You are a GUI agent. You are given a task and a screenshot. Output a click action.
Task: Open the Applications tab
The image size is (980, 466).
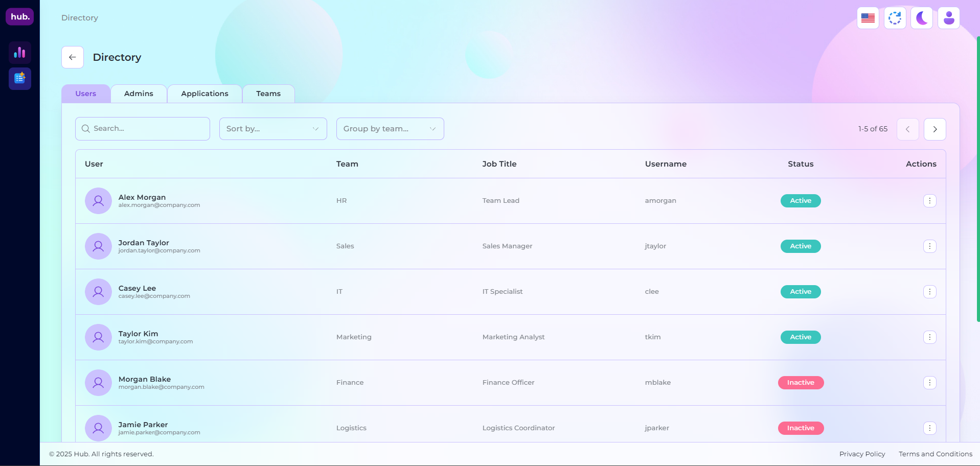pos(204,94)
